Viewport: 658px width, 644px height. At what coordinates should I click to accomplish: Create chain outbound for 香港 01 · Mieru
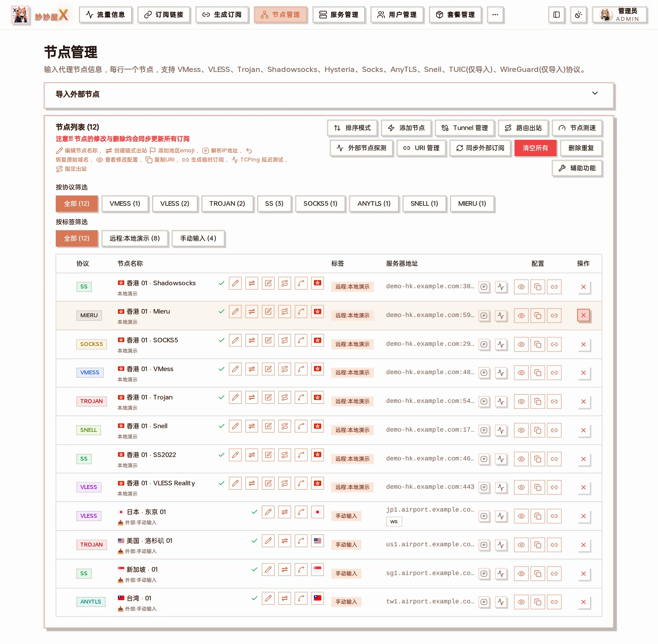252,311
